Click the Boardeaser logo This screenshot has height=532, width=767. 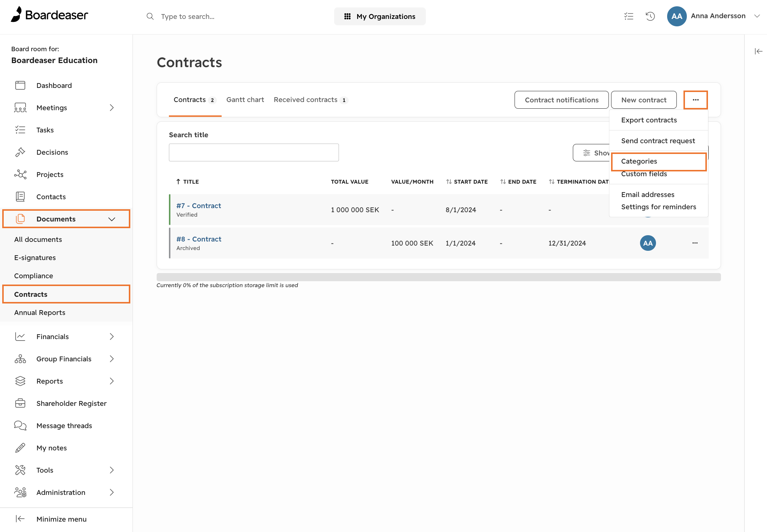click(x=49, y=14)
